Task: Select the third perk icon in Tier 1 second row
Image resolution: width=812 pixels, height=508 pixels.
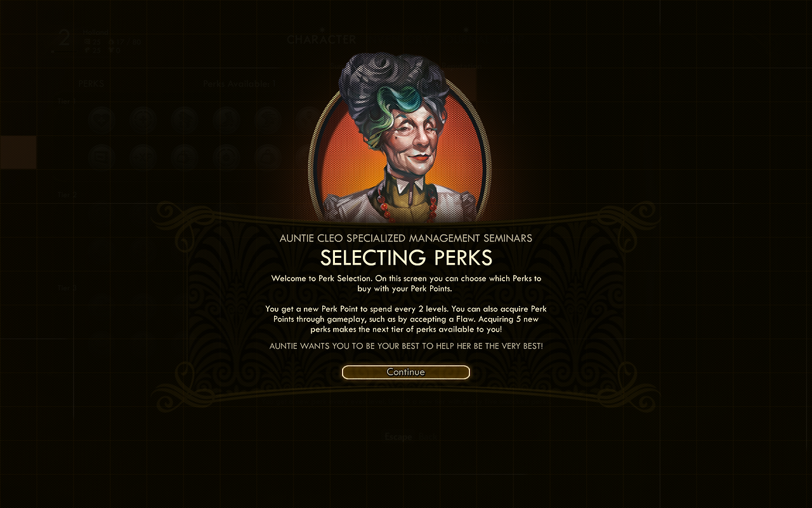Action: (185, 156)
